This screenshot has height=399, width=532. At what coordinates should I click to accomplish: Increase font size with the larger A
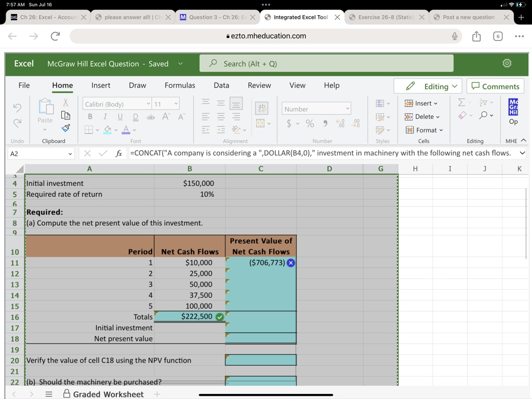pyautogui.click(x=166, y=116)
